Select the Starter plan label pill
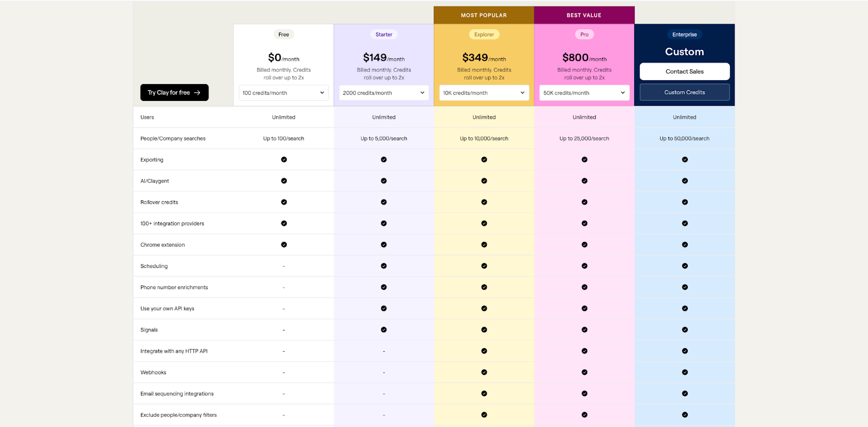Viewport: 868px width, 427px height. coord(384,34)
